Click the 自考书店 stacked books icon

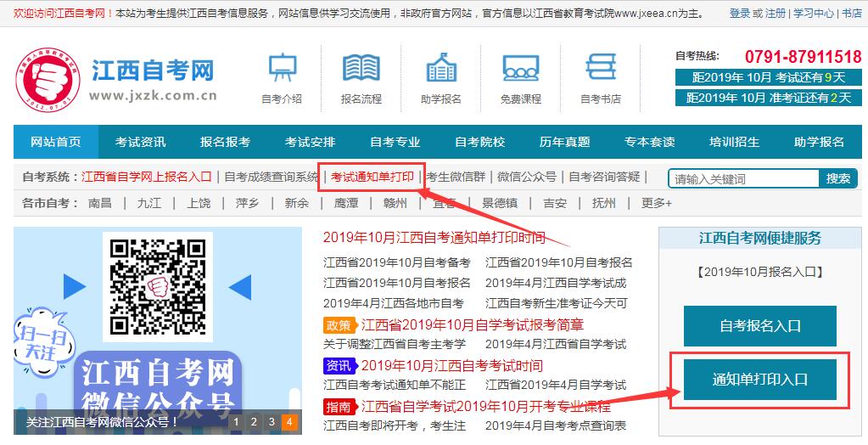pyautogui.click(x=601, y=68)
